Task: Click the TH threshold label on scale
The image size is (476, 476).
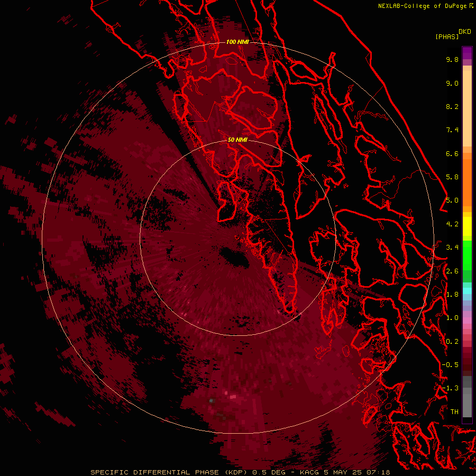Action: 454,412
